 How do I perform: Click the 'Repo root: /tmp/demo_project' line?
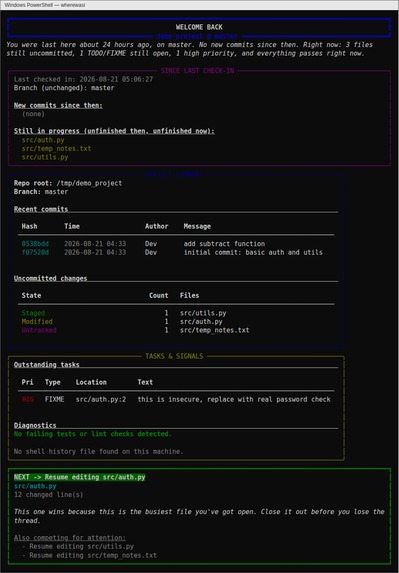coord(68,183)
